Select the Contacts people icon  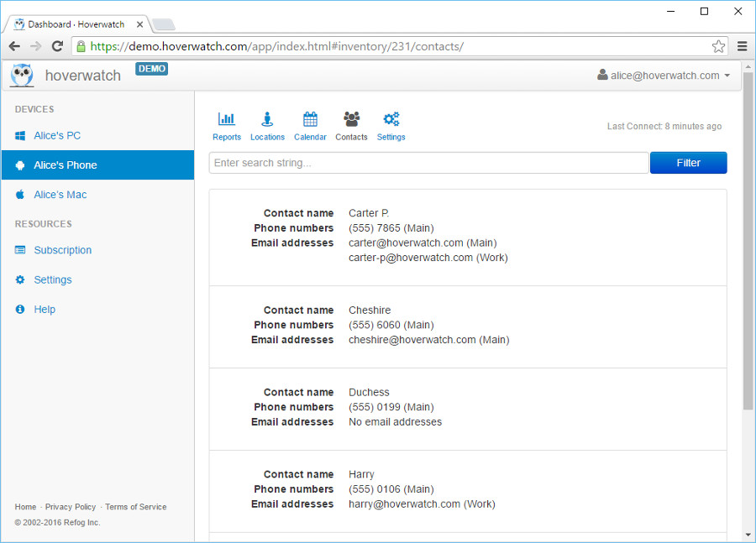351,119
